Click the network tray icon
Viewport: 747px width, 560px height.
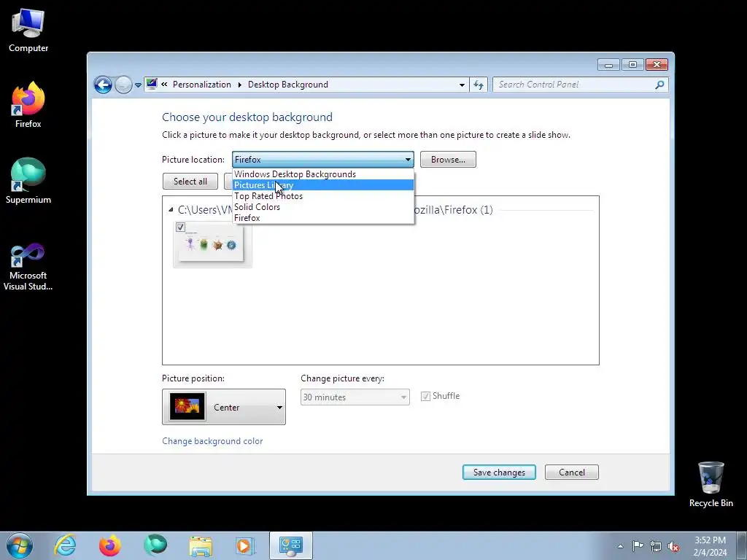point(656,546)
